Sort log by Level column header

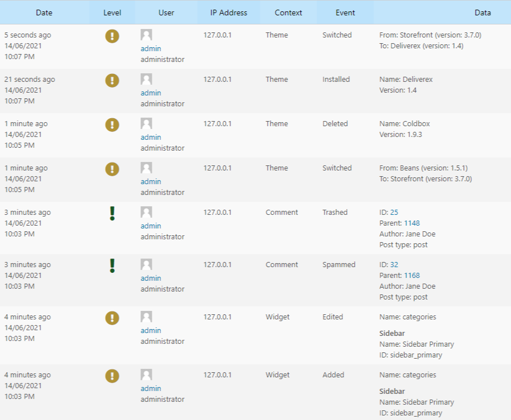pyautogui.click(x=112, y=13)
